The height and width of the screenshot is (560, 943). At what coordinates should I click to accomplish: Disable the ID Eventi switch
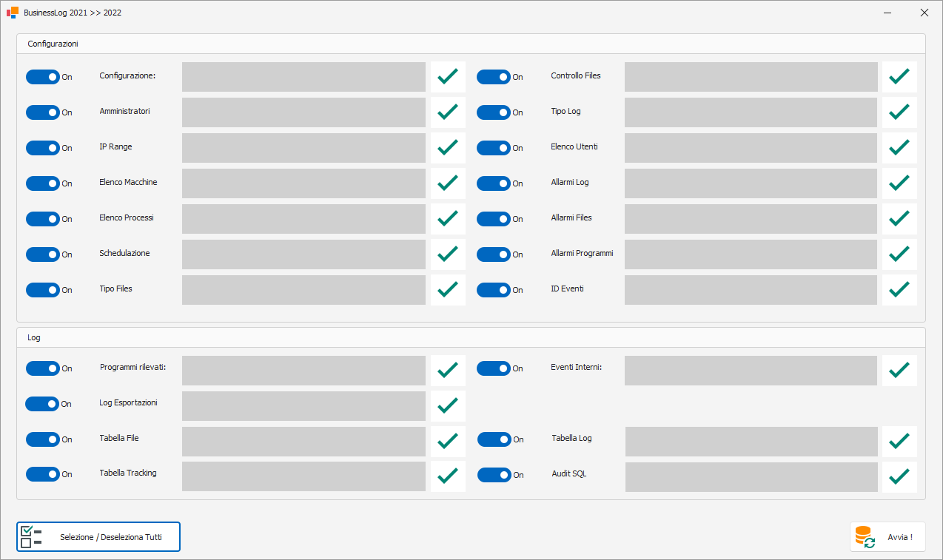(x=494, y=290)
